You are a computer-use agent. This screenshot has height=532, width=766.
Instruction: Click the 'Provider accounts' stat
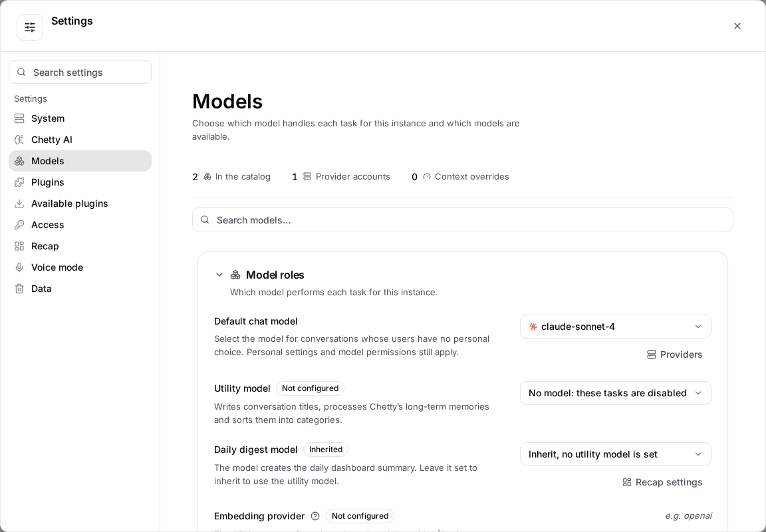point(341,177)
